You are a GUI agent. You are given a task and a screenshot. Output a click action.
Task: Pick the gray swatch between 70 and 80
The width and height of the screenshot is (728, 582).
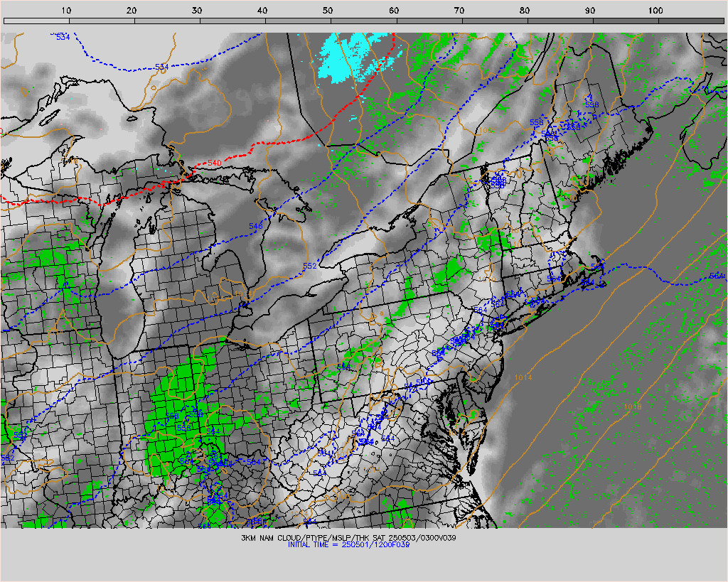point(495,21)
